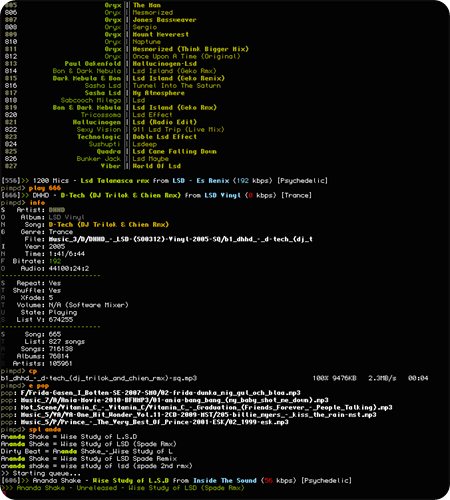
Task: Select the '[Trance]' genre tag
Action: click(296, 196)
